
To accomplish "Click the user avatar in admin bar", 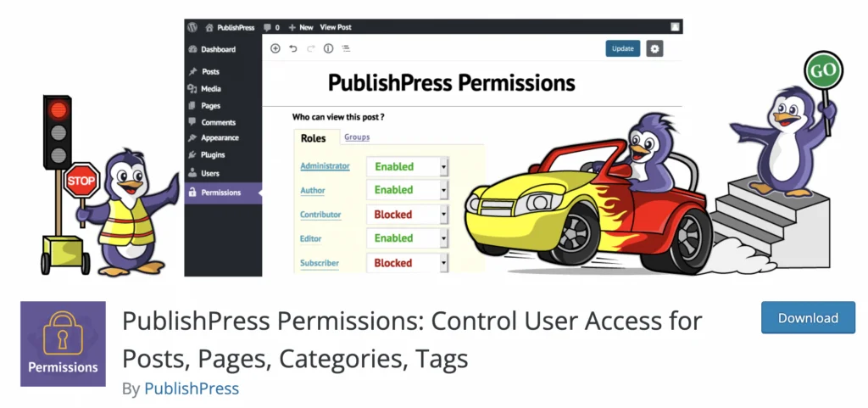I will pos(675,26).
